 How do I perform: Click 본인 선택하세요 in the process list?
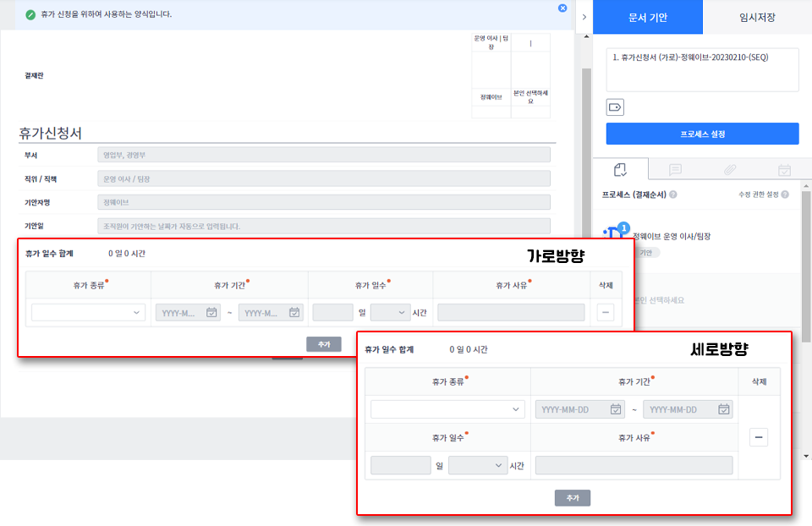pos(659,300)
